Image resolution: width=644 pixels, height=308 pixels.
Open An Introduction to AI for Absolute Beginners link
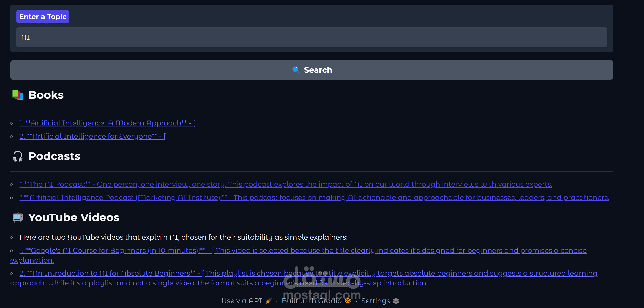[x=304, y=278]
